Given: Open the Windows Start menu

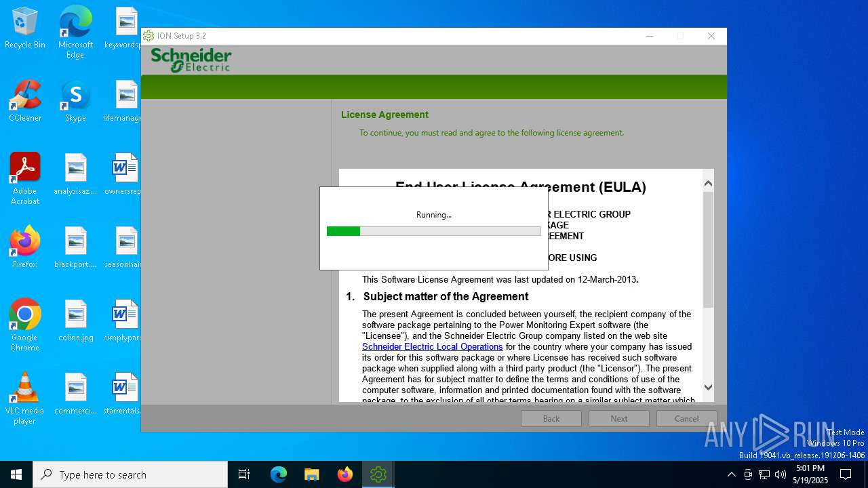Looking at the screenshot, I should point(16,474).
